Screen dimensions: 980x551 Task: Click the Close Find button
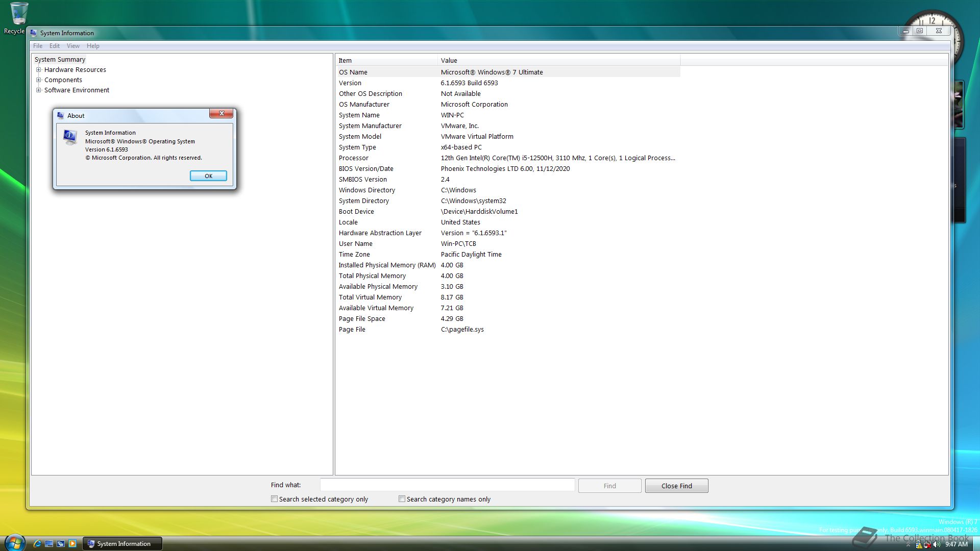point(676,486)
